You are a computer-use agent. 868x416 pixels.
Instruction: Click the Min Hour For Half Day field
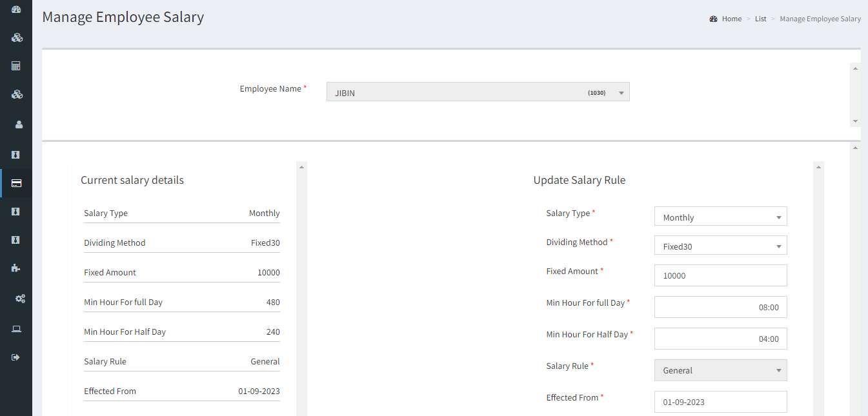point(720,339)
